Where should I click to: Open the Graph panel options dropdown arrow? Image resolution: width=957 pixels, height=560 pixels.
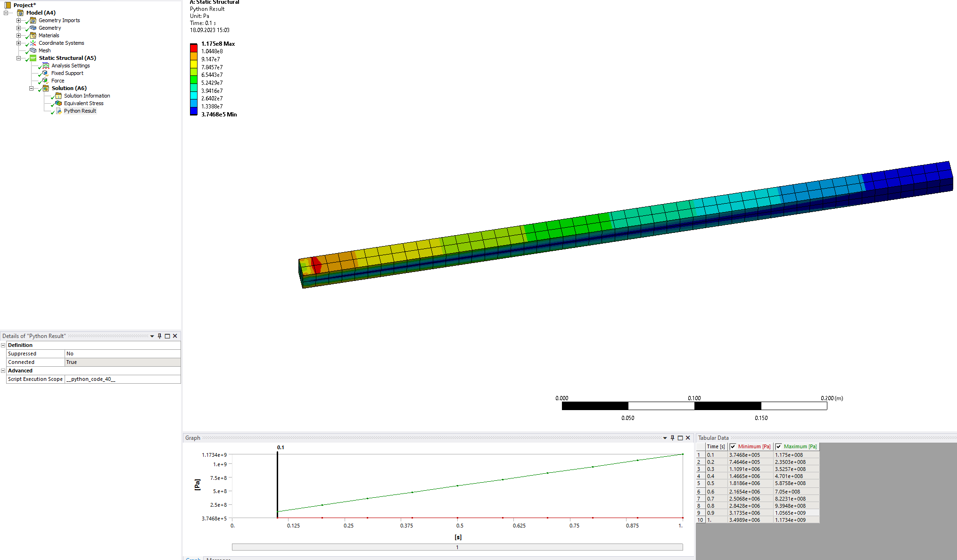[665, 438]
